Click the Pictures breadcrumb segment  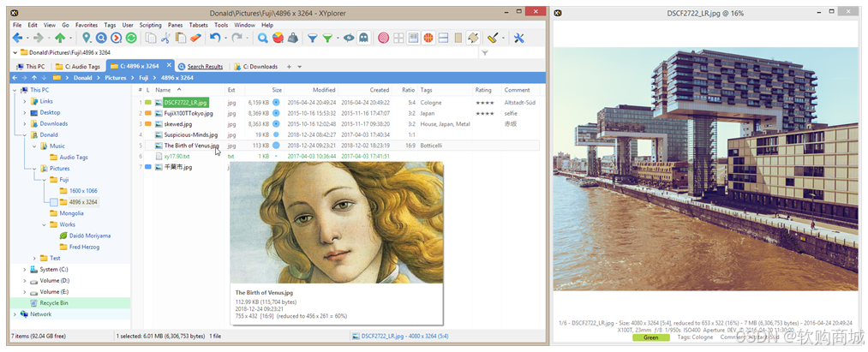tap(115, 78)
